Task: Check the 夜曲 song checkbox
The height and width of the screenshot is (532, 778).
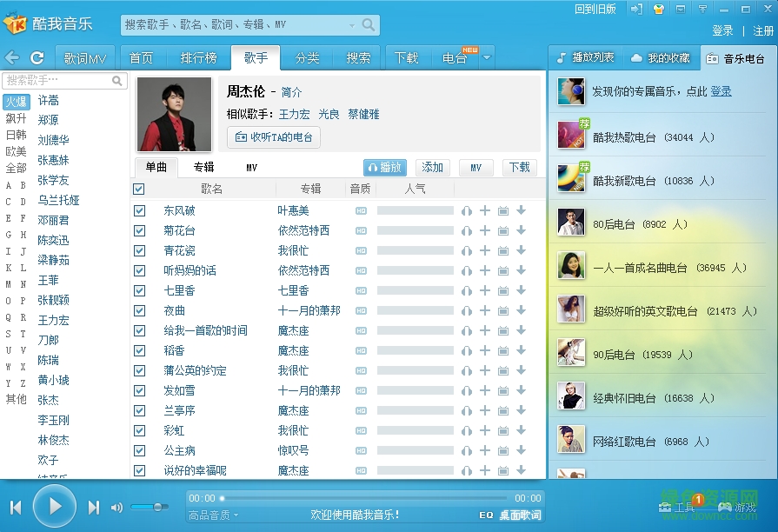Action: (x=139, y=310)
